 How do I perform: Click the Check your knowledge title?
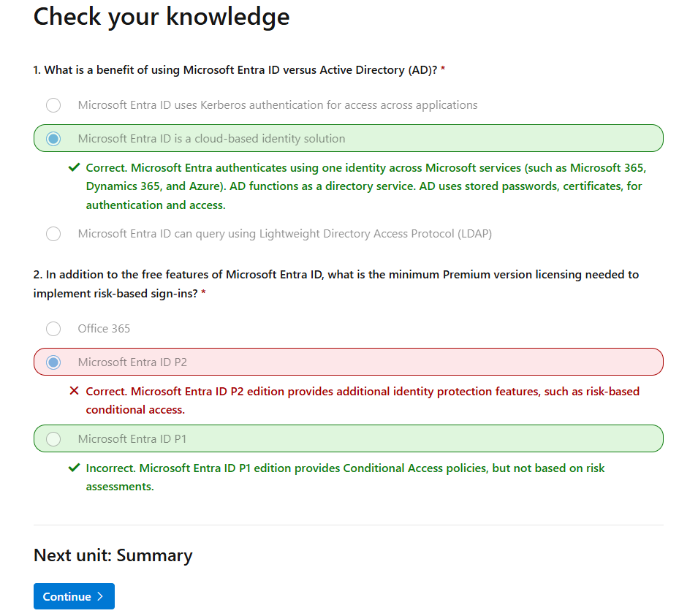161,16
